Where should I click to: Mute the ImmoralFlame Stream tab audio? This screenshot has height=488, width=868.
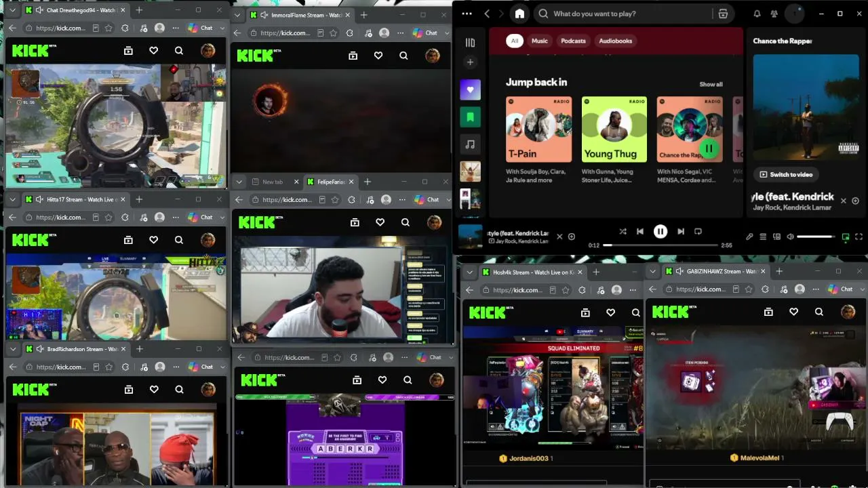pyautogui.click(x=264, y=15)
